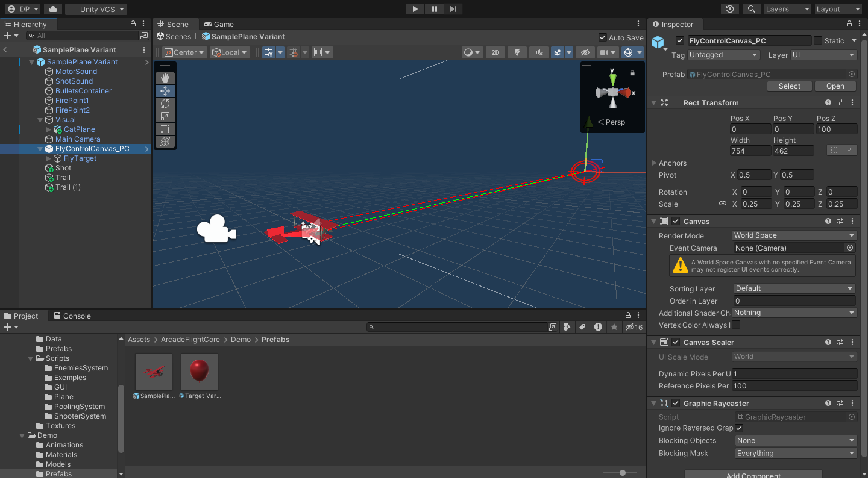This screenshot has height=480, width=868.
Task: Select the Hand view tool
Action: (x=165, y=78)
